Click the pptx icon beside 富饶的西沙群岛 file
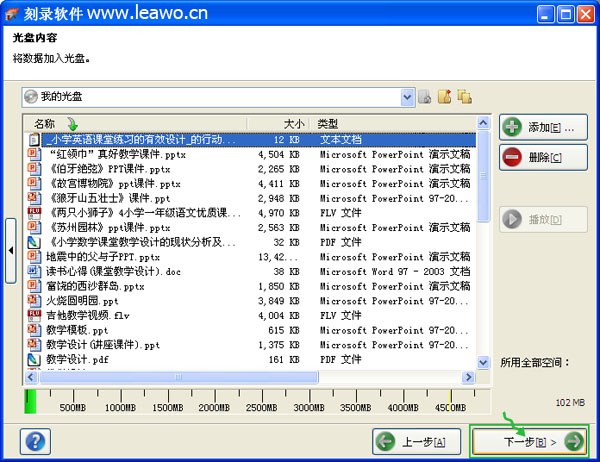The width and height of the screenshot is (600, 462). pos(34,286)
